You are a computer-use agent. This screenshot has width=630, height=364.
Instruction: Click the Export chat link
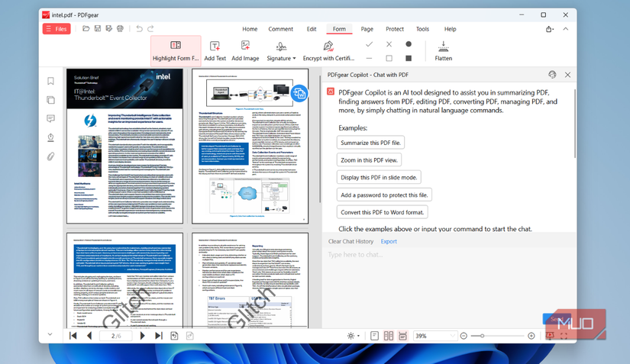[389, 241]
